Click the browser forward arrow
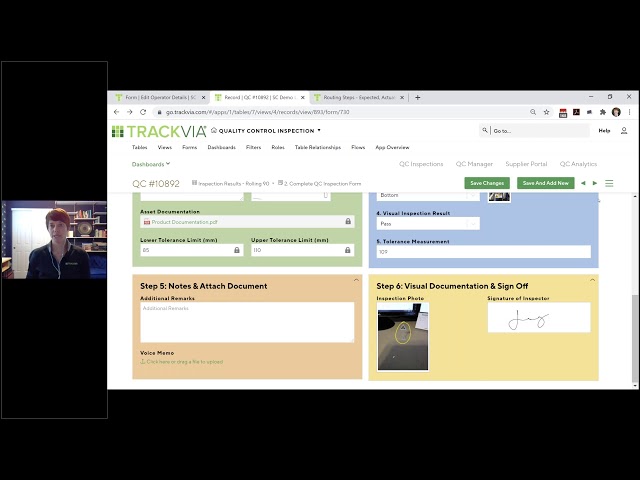The width and height of the screenshot is (640, 480). point(130,112)
